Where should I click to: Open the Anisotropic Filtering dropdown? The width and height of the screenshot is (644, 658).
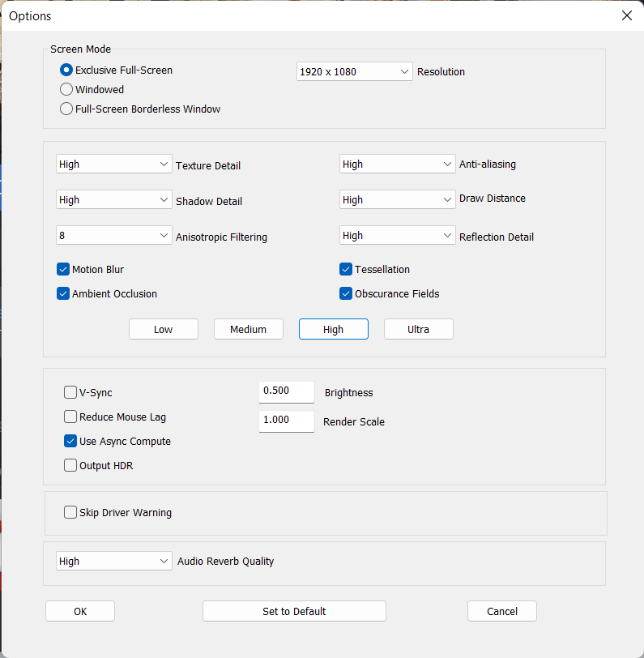[x=113, y=235]
